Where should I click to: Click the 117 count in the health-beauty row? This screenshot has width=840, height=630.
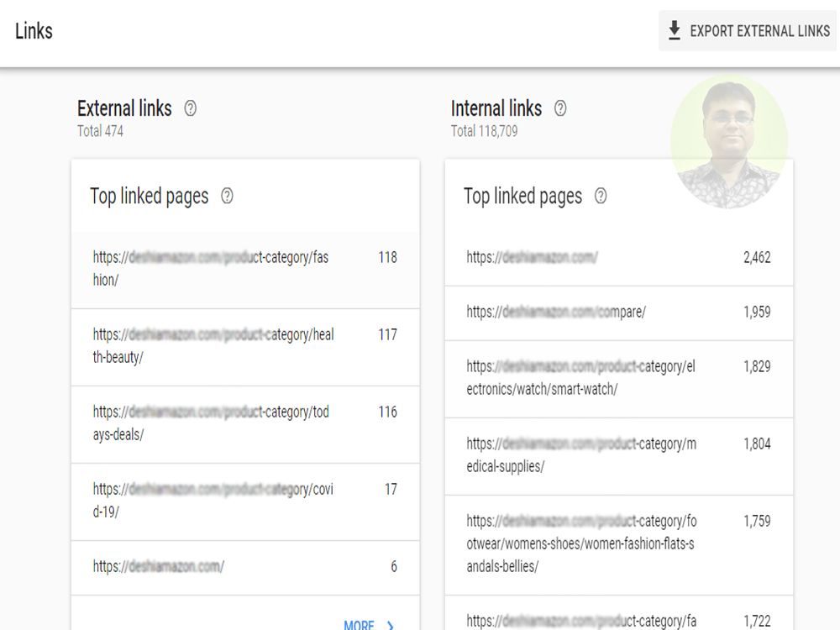(x=388, y=335)
